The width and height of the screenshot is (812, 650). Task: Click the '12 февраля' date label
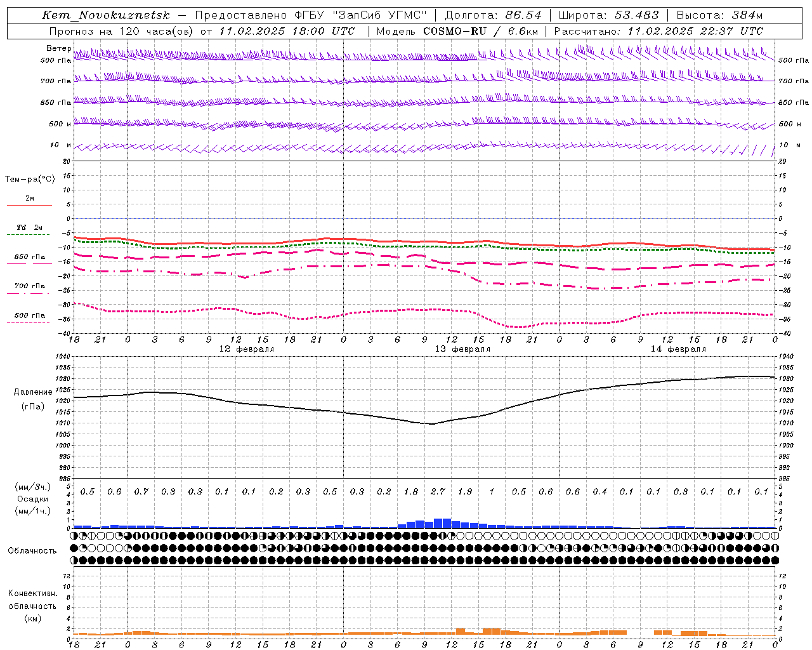point(247,348)
